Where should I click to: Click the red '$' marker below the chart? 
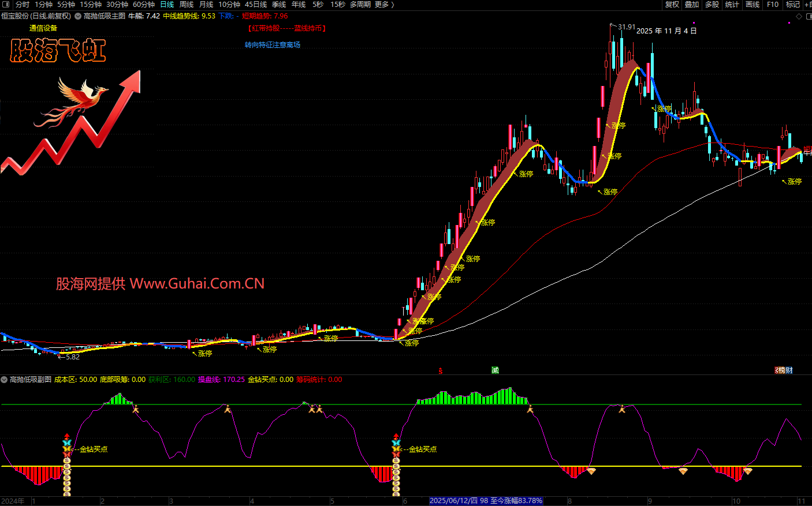441,370
